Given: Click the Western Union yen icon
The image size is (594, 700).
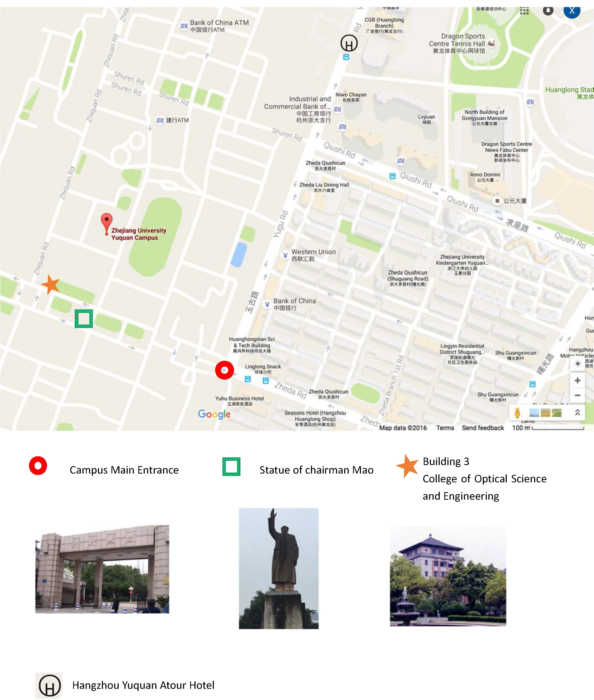Looking at the screenshot, I should (285, 255).
